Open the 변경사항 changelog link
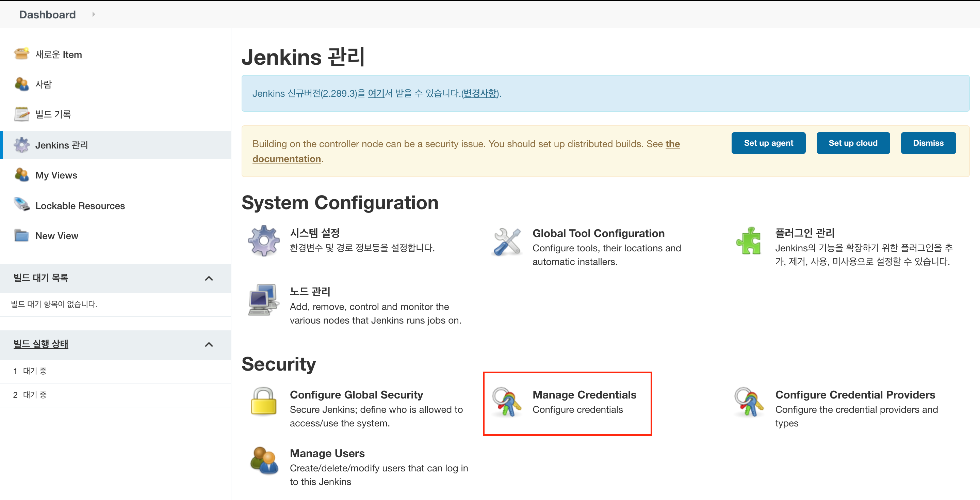The height and width of the screenshot is (500, 980). point(480,94)
